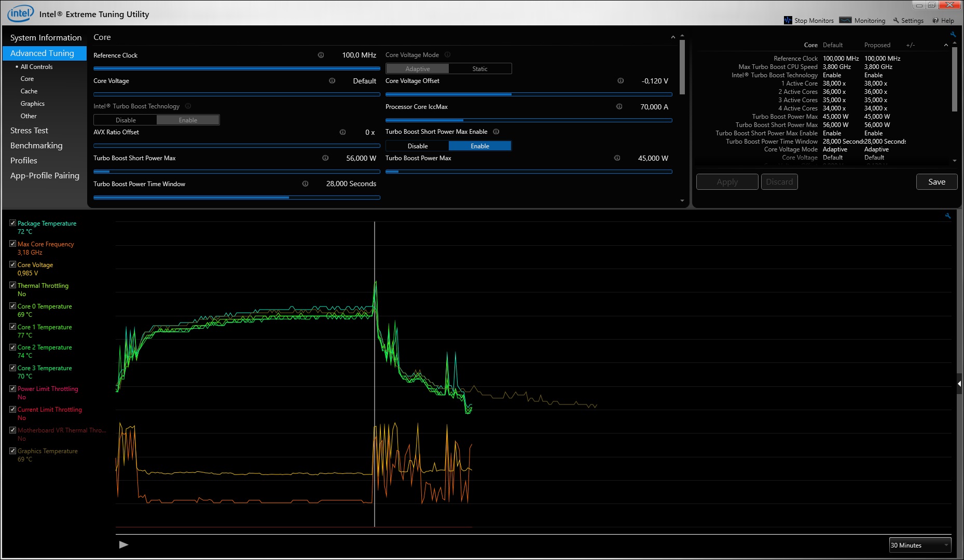The height and width of the screenshot is (560, 964).
Task: Expand the side panel arrow at graph edge
Action: [959, 384]
